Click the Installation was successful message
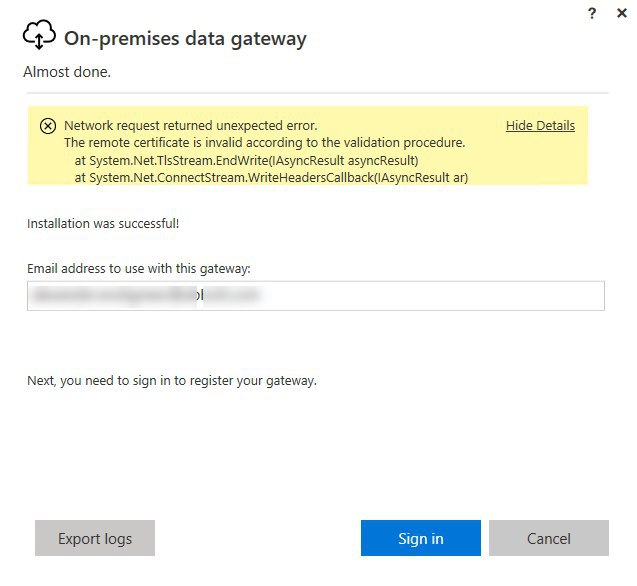Viewport: 637px width, 586px height. 103,224
